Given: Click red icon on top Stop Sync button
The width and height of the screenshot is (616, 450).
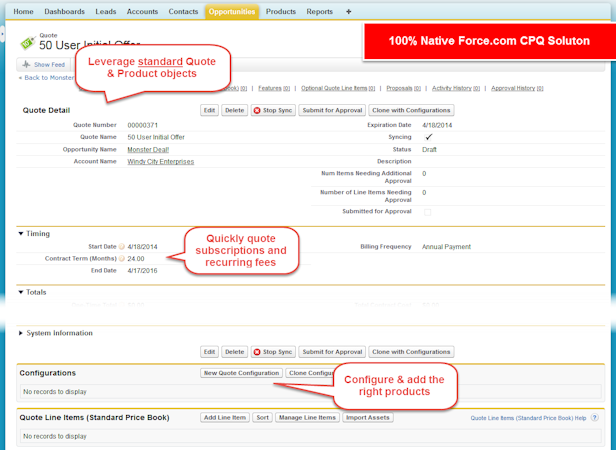Looking at the screenshot, I should 257,110.
